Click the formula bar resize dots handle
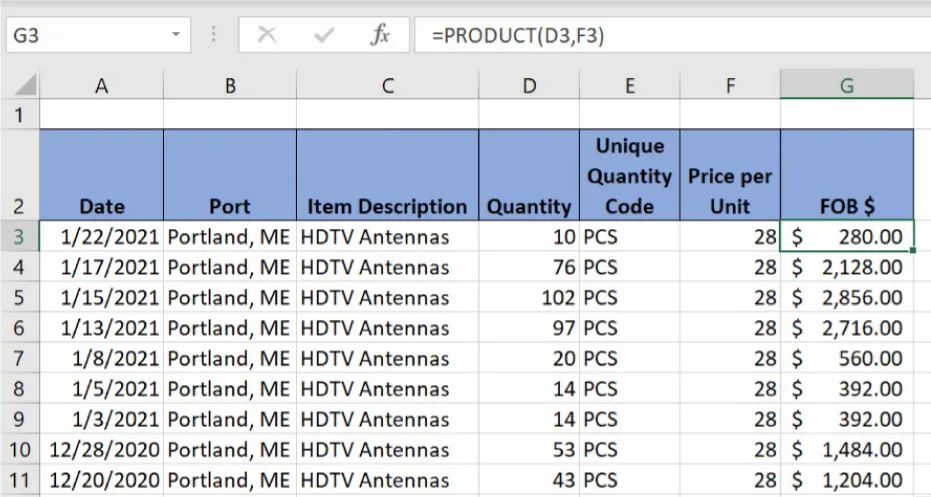The image size is (931, 497). tap(213, 35)
